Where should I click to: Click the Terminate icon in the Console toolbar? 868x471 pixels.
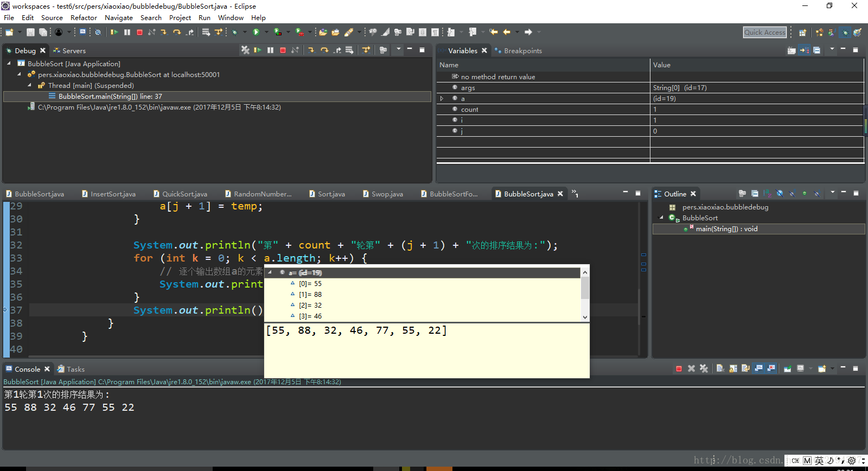(679, 368)
